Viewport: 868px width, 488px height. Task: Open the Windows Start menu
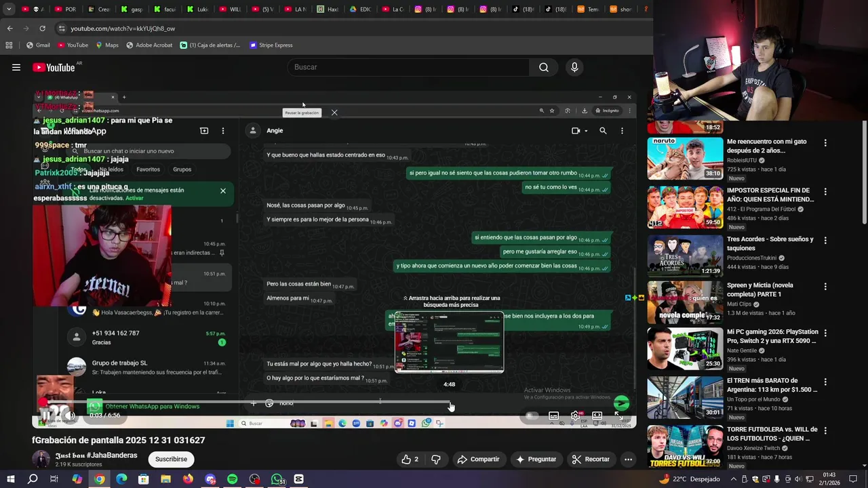(x=11, y=479)
